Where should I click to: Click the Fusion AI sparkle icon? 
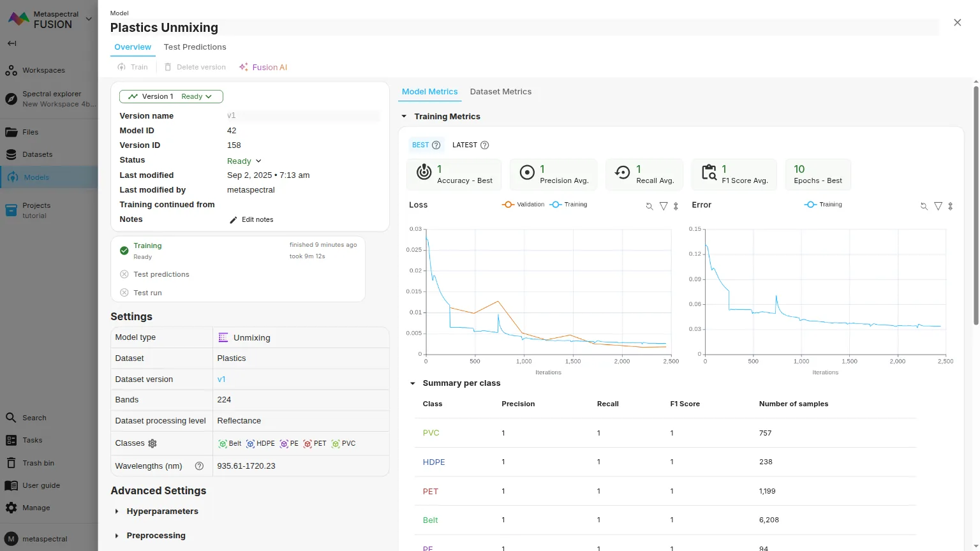[x=243, y=67]
